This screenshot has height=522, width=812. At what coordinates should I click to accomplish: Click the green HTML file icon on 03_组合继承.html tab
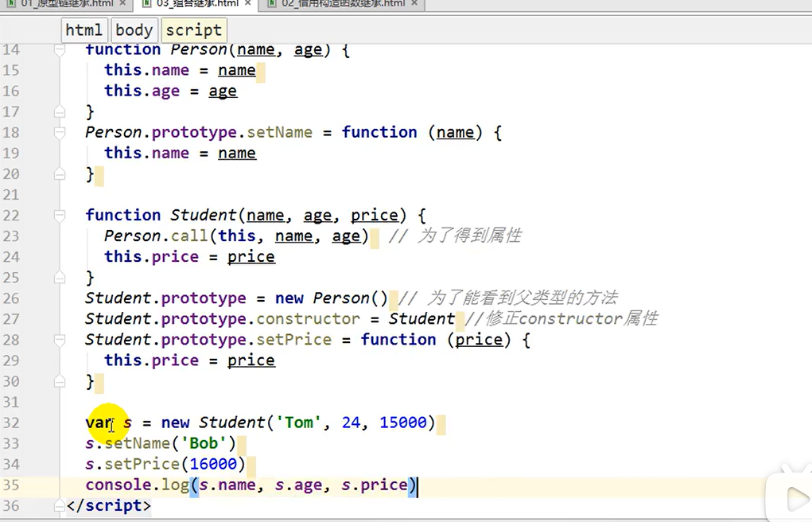point(146,4)
